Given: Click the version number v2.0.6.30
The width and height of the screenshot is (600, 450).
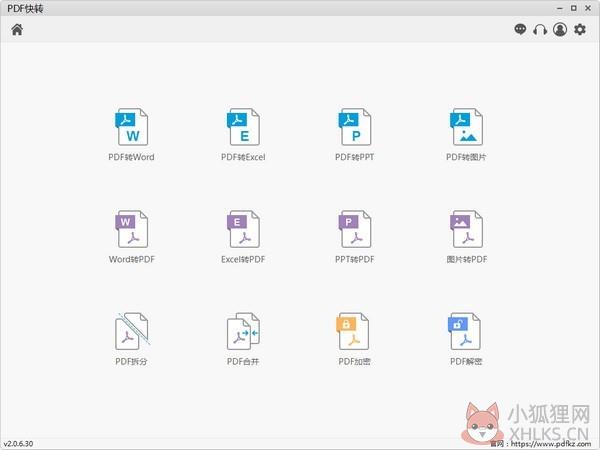Looking at the screenshot, I should (18, 443).
